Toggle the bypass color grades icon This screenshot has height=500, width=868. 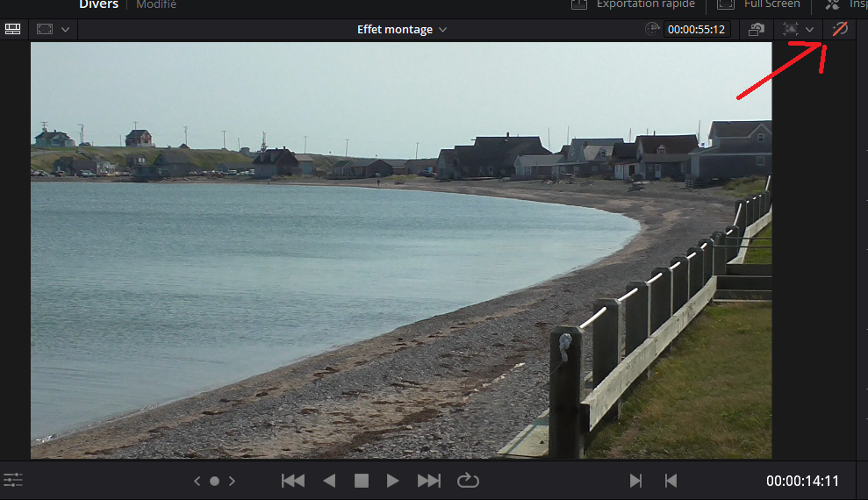point(840,29)
